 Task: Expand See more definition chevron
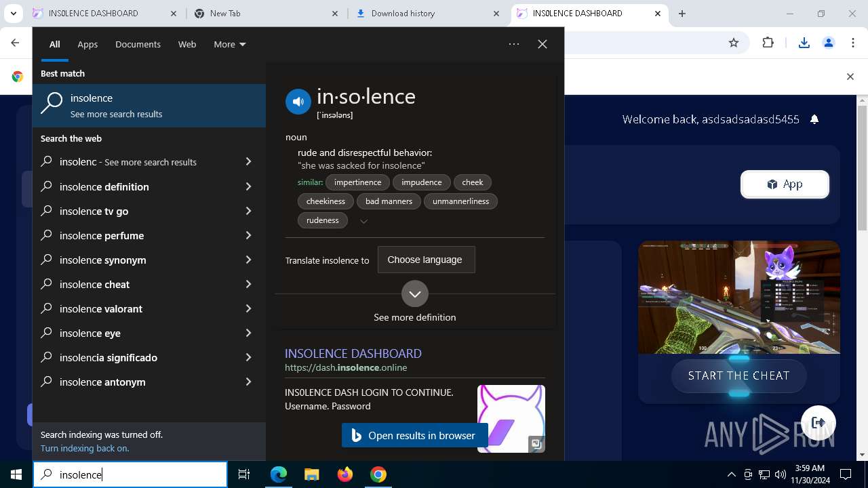coord(415,294)
